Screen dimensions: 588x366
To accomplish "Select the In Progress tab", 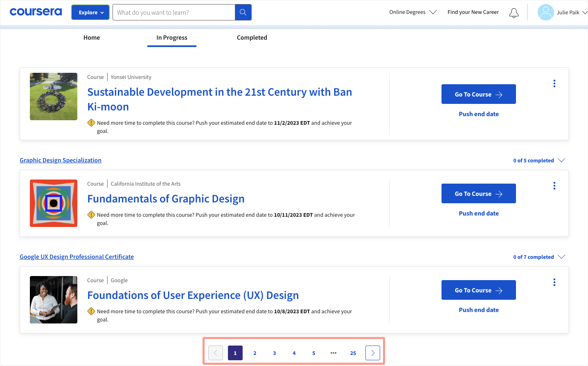I will click(172, 38).
